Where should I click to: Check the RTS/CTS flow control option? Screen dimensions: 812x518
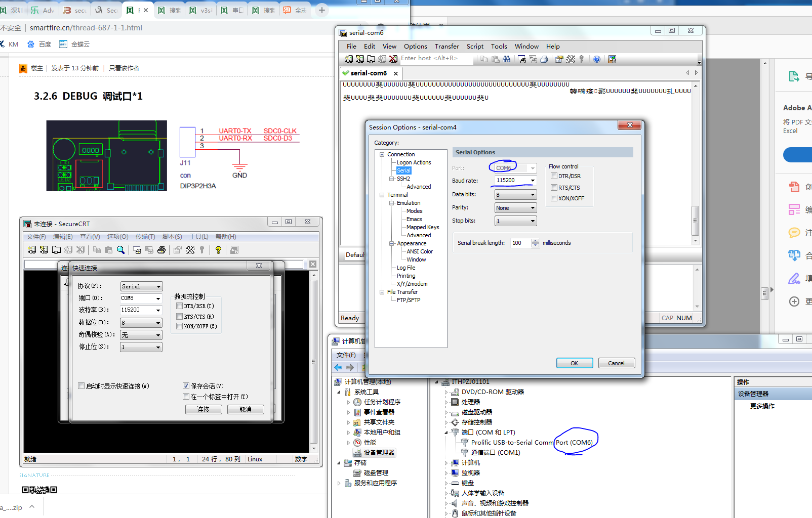click(x=554, y=188)
